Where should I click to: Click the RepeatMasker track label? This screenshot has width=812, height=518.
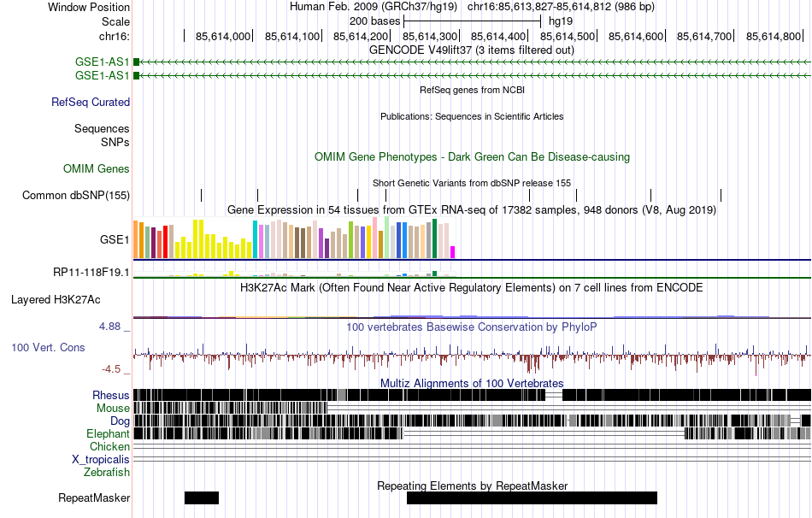tap(94, 497)
